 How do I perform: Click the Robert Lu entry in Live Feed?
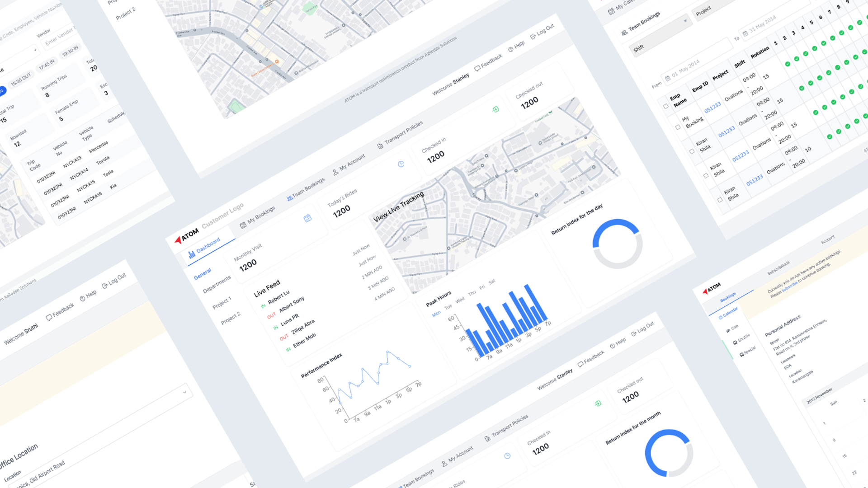click(x=278, y=297)
